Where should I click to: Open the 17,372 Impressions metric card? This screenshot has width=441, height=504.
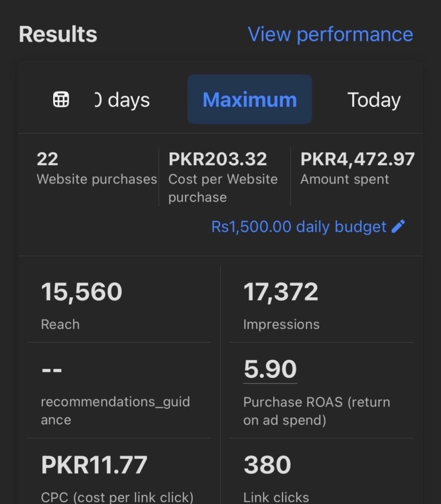pyautogui.click(x=321, y=305)
